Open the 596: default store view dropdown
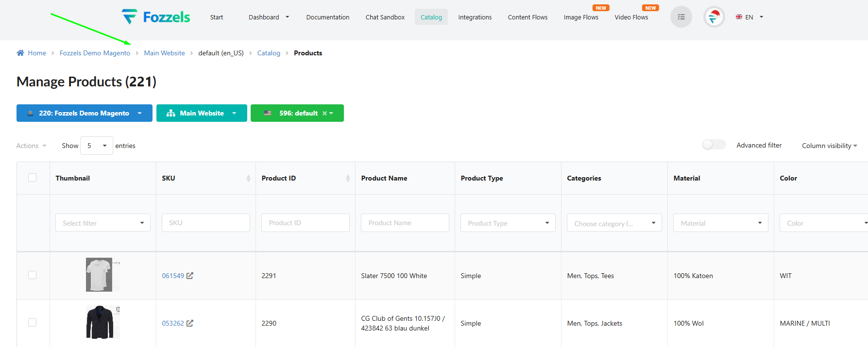Image resolution: width=868 pixels, height=347 pixels. tap(297, 113)
